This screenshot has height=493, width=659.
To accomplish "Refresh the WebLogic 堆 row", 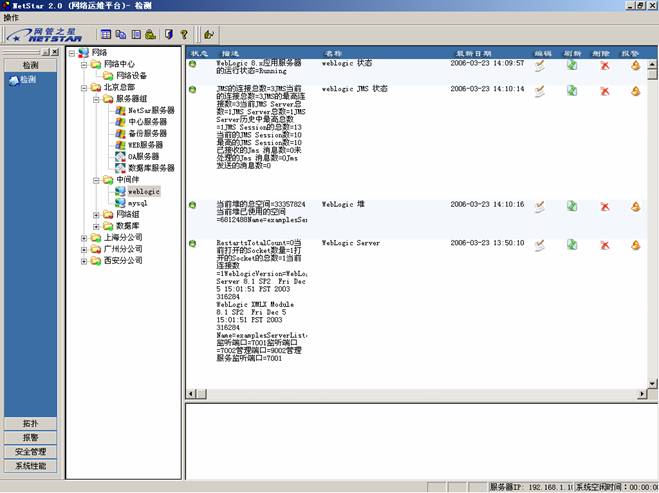I will [572, 206].
